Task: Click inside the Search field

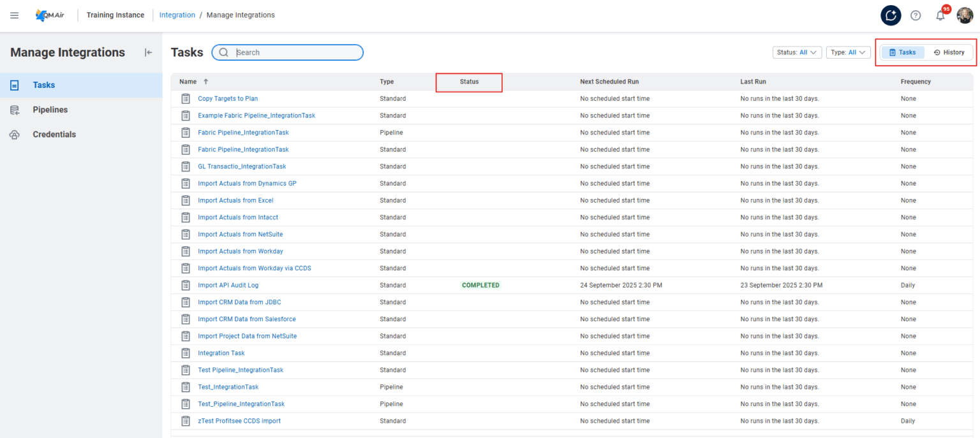Action: coord(287,52)
